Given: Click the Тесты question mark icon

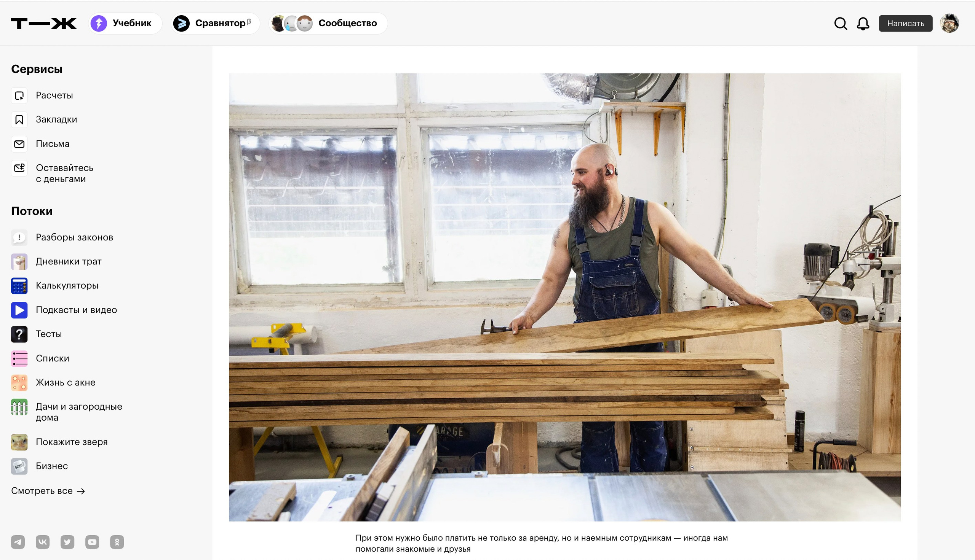Looking at the screenshot, I should tap(19, 334).
